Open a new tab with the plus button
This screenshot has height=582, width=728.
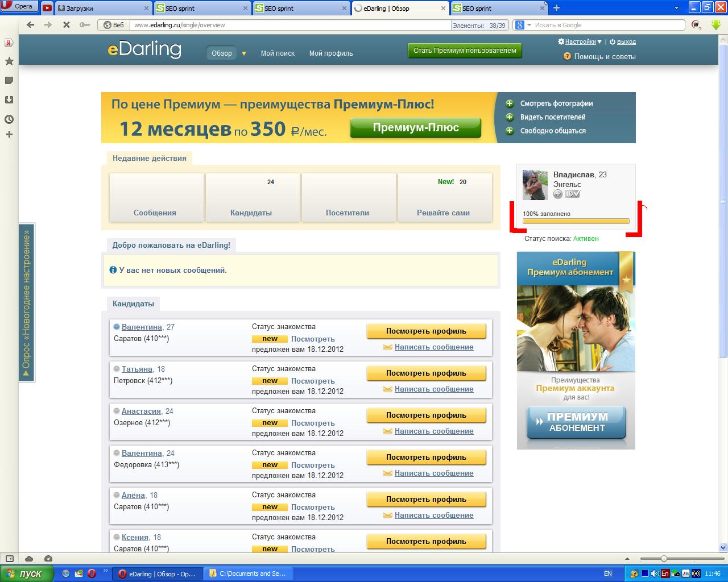tap(556, 8)
